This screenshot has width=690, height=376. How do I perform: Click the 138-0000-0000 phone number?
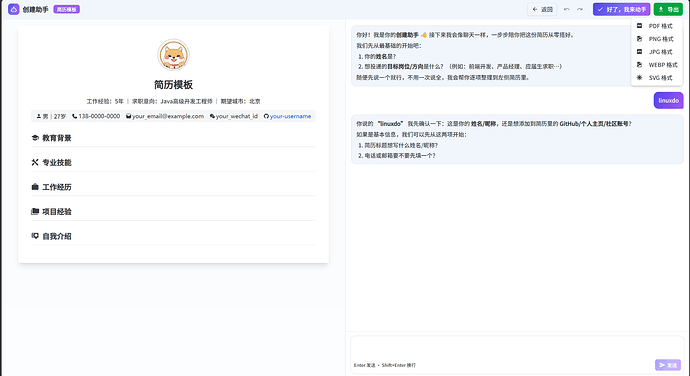click(99, 116)
